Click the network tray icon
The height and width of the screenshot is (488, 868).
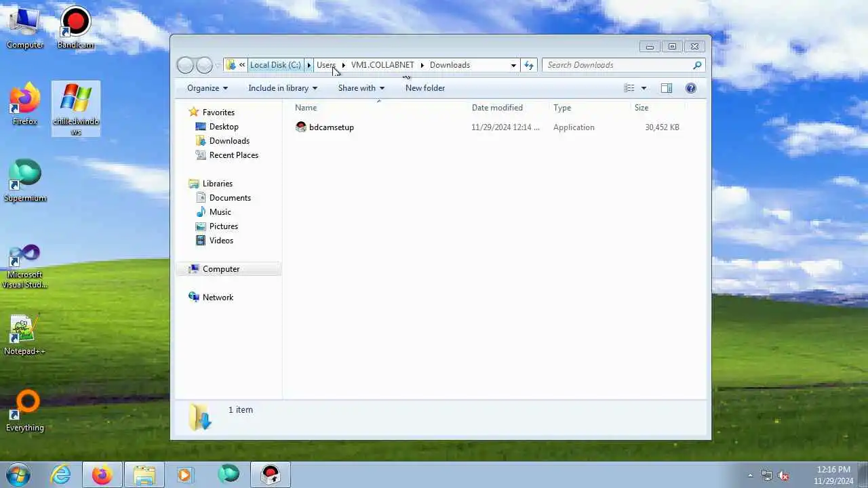point(767,475)
